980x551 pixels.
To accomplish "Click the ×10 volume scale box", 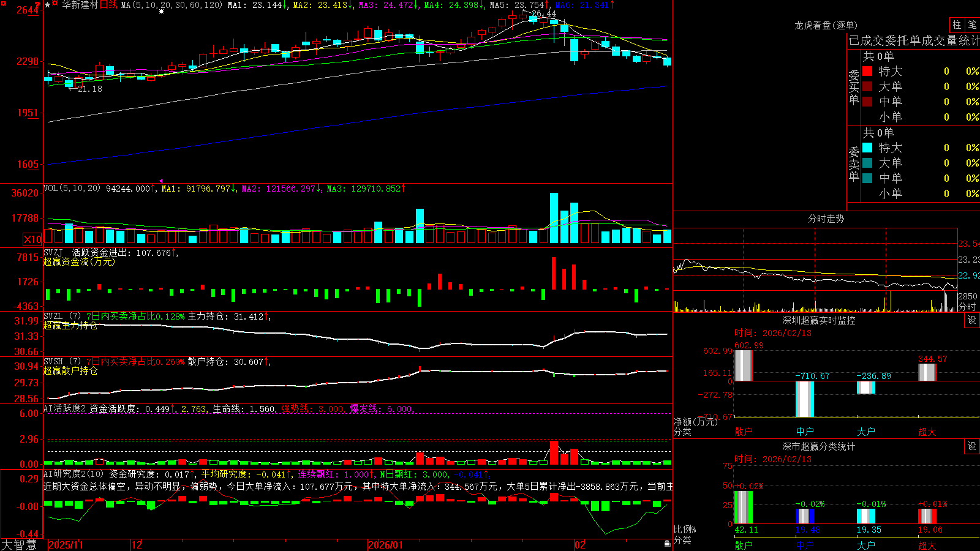I will tap(32, 239).
